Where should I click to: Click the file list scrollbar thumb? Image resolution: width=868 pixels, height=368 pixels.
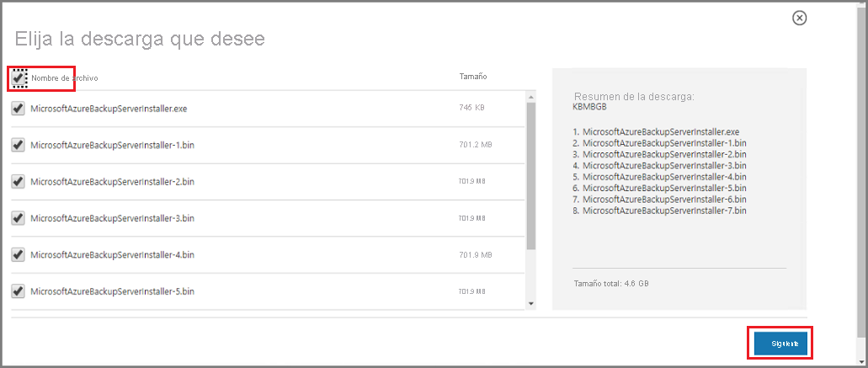click(x=531, y=176)
